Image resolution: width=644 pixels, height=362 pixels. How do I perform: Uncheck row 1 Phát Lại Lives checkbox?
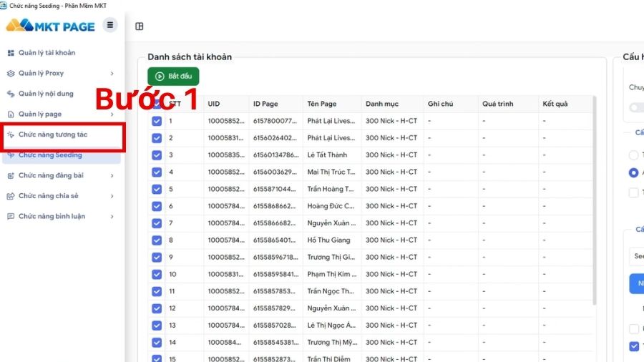pyautogui.click(x=157, y=121)
